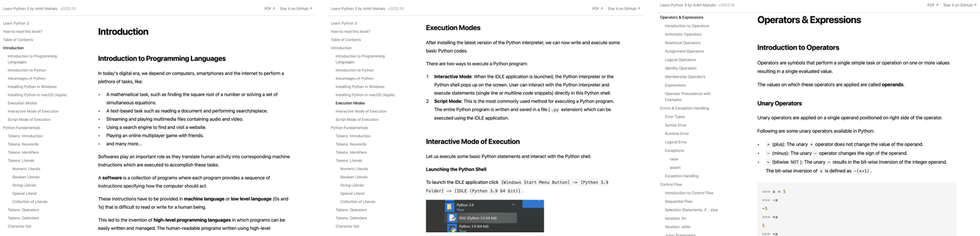Select 'Script Mode of Execution' in Execution Modes sidebar
Screen dimensions: 980x236
[357, 119]
